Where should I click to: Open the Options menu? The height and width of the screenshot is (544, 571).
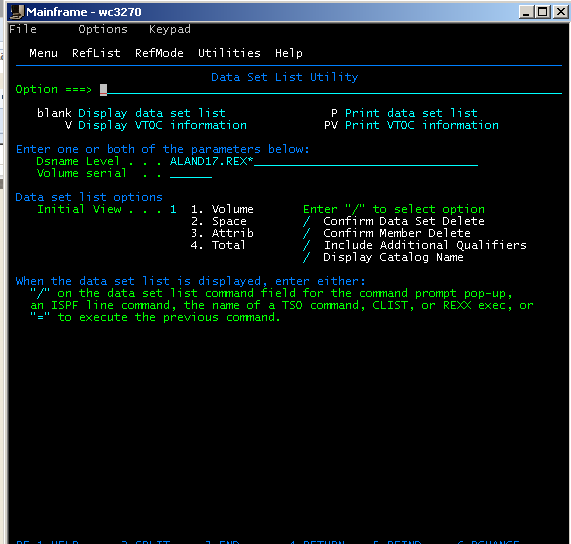tap(103, 29)
